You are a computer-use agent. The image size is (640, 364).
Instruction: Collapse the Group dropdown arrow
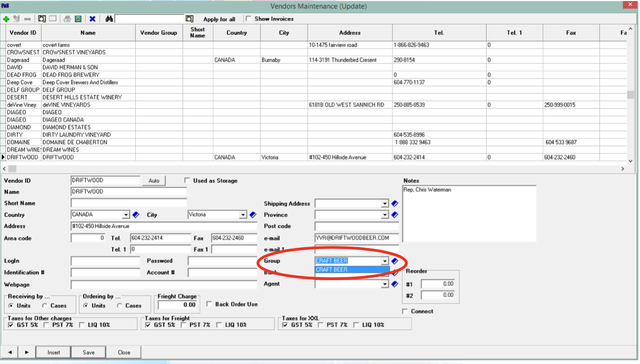(x=385, y=261)
